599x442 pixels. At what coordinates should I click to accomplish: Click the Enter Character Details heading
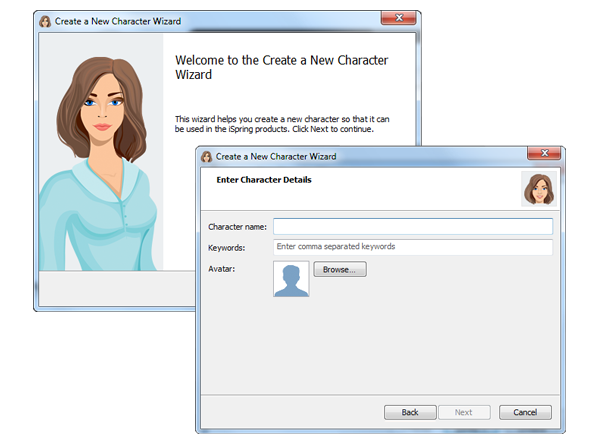click(264, 180)
